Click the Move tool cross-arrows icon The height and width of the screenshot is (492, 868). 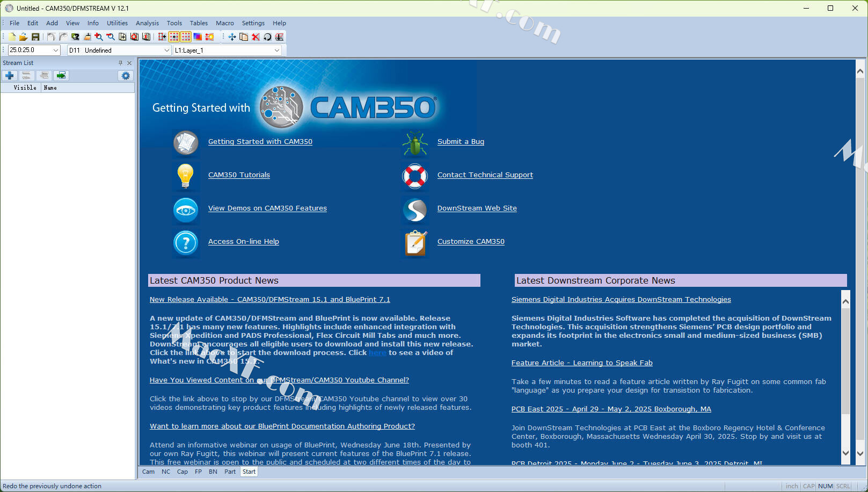click(x=232, y=37)
